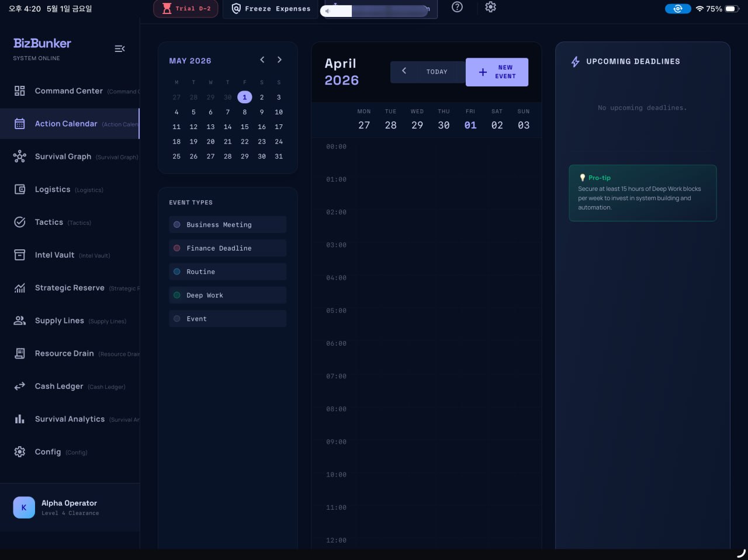Click the battery indicator
Viewport: 748px width, 560px height.
pos(732,9)
